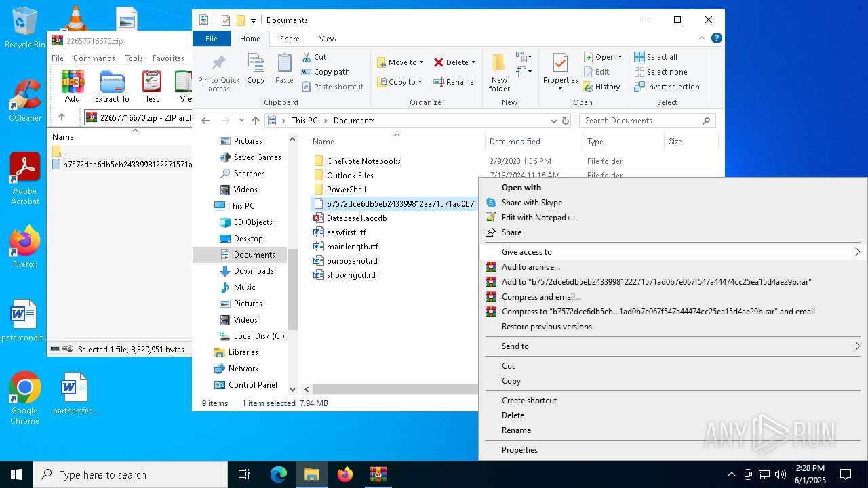Click the Date modified column header

coord(515,142)
